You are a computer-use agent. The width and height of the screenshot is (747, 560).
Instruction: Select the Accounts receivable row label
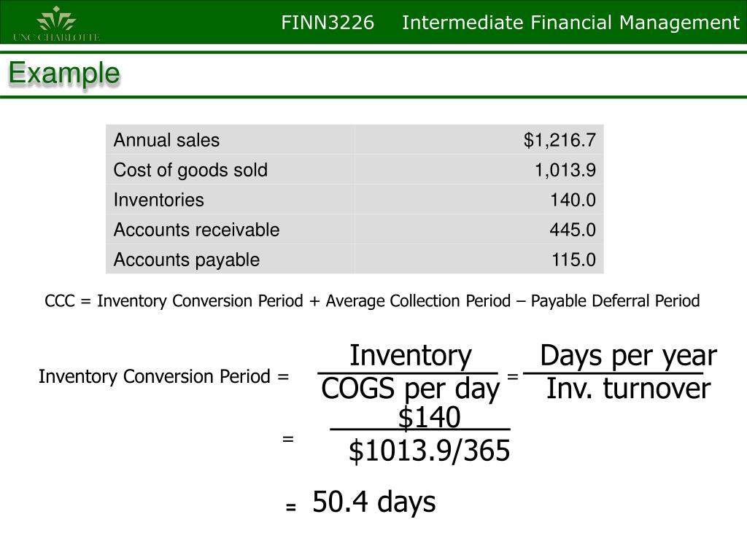(x=196, y=230)
